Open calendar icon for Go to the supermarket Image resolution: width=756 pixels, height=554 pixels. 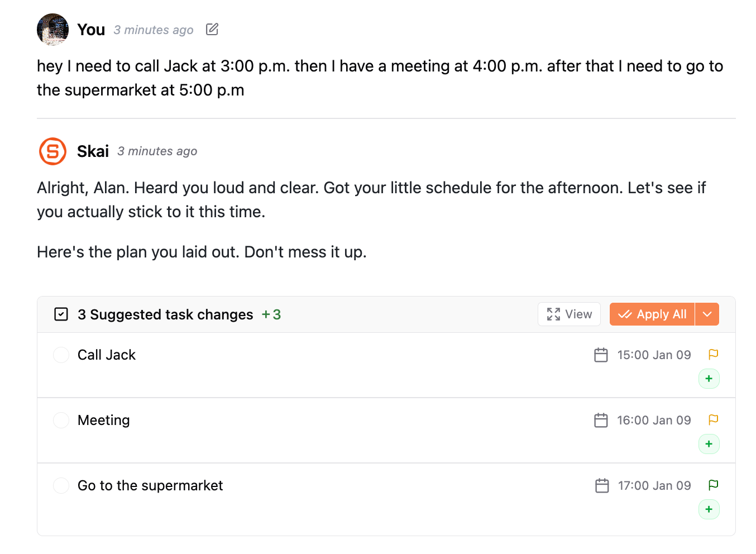[602, 486]
